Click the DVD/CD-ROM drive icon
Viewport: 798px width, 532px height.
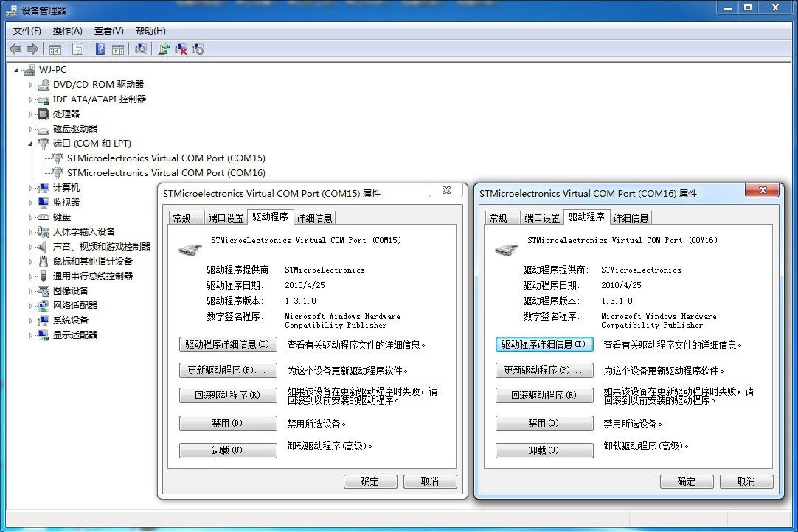pos(44,85)
